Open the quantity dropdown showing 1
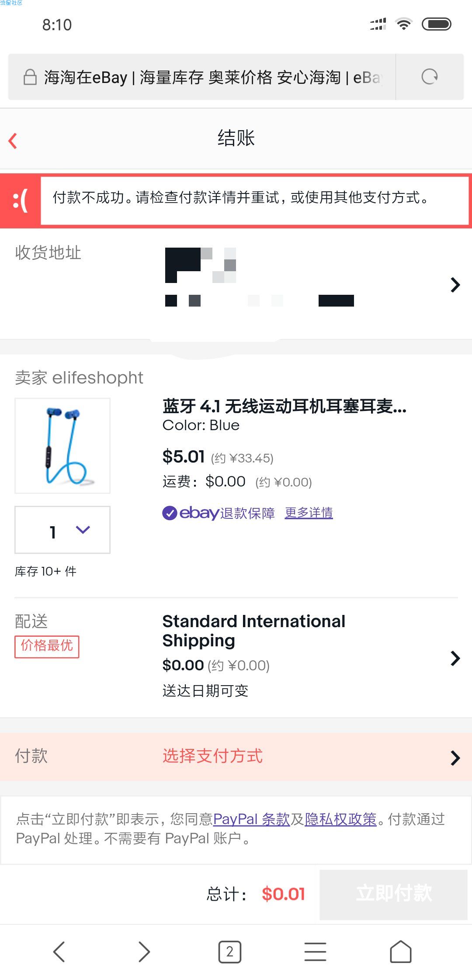This screenshot has height=980, width=472. pyautogui.click(x=62, y=530)
